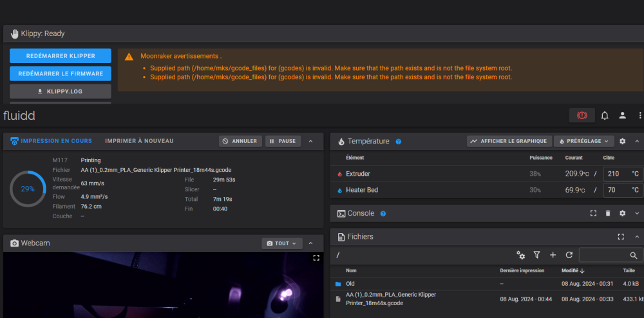
Task: Click the Extruder element label
Action: (x=357, y=174)
